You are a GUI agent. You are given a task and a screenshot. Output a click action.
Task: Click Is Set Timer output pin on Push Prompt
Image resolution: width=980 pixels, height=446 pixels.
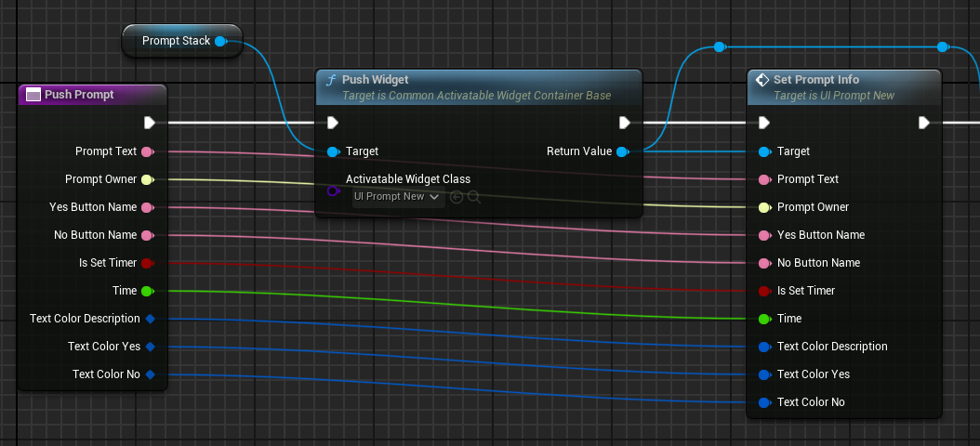coord(148,263)
